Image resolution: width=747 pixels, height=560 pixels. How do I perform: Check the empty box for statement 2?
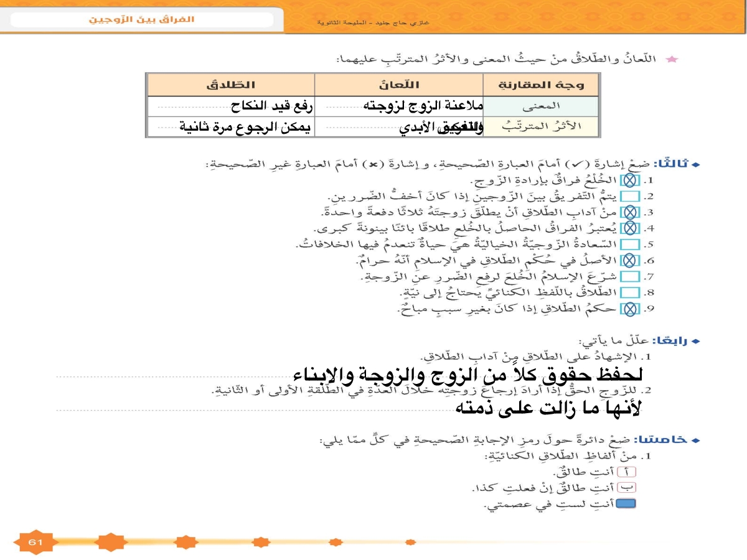pyautogui.click(x=630, y=197)
